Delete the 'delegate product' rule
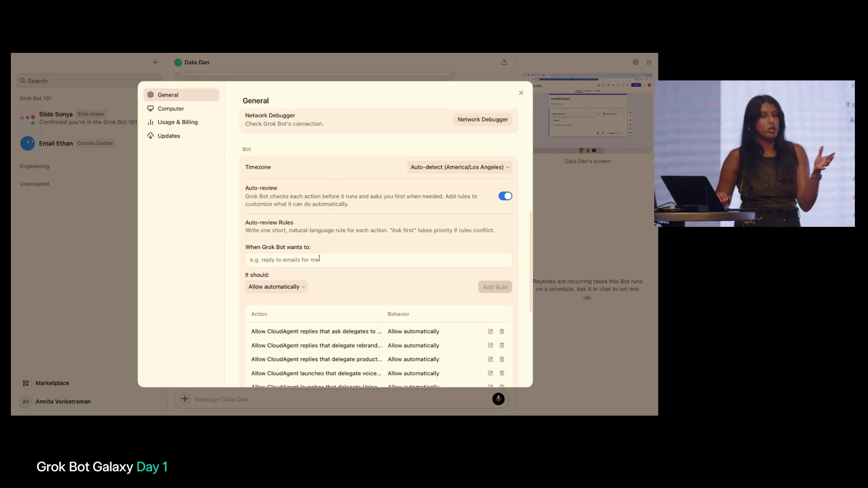 pyautogui.click(x=502, y=359)
